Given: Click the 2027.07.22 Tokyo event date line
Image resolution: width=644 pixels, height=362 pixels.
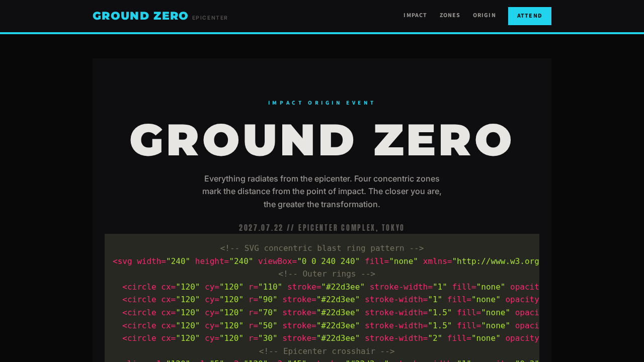Looking at the screenshot, I should pos(321,227).
